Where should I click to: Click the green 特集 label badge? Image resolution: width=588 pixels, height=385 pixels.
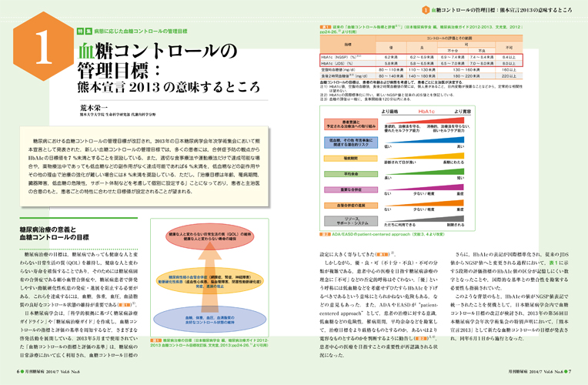coord(85,31)
